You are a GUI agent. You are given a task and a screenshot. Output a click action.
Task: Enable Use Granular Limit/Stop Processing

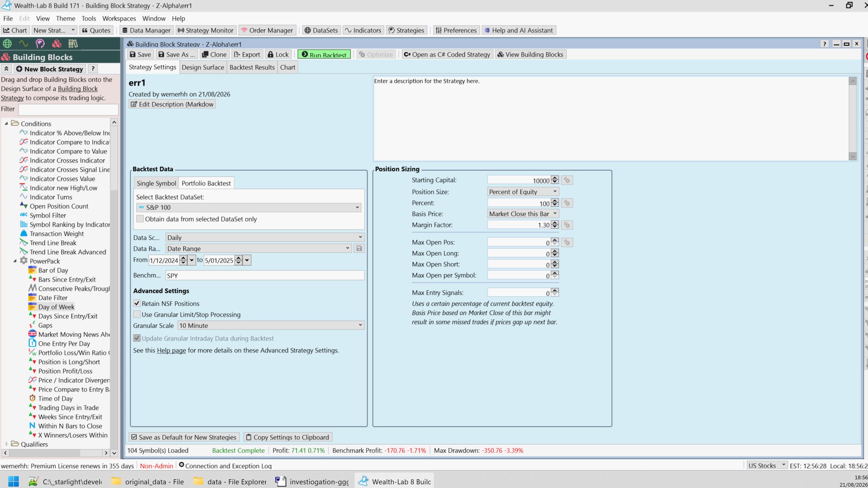pos(137,314)
